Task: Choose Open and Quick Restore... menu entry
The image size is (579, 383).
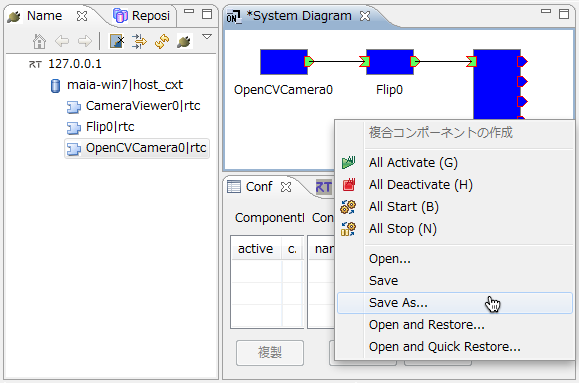Action: point(455,347)
